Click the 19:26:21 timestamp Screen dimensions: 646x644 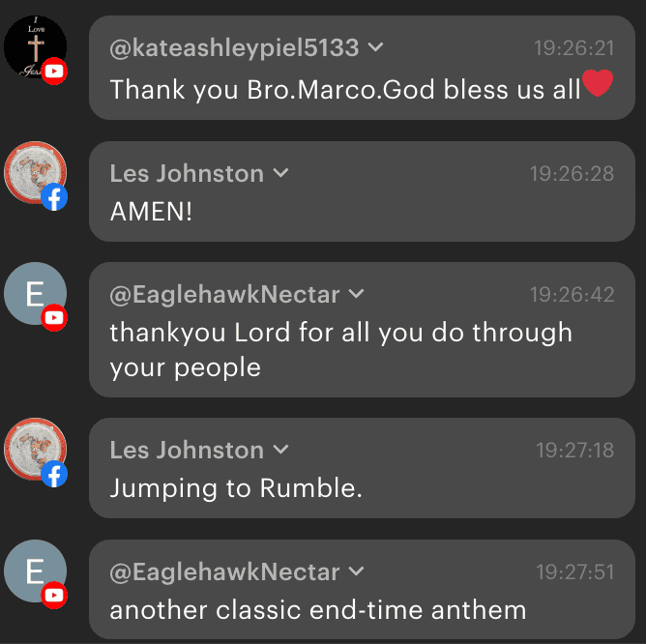pyautogui.click(x=573, y=47)
